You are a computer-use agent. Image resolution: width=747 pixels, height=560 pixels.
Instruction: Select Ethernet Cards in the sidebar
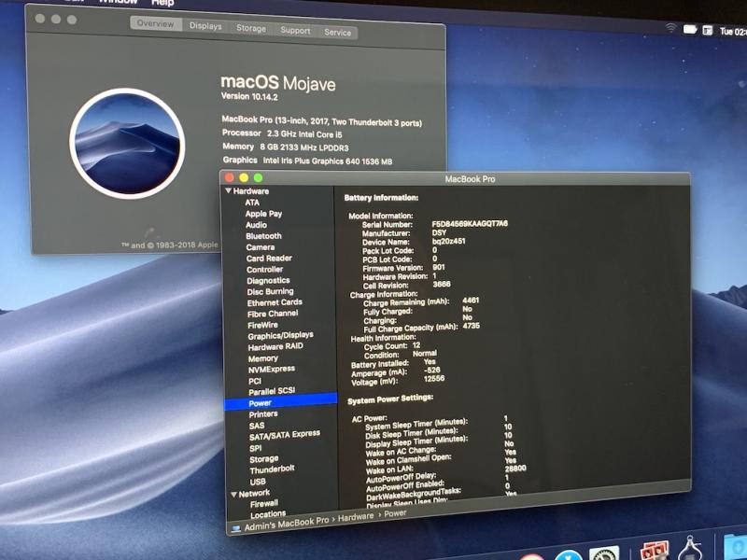click(275, 302)
